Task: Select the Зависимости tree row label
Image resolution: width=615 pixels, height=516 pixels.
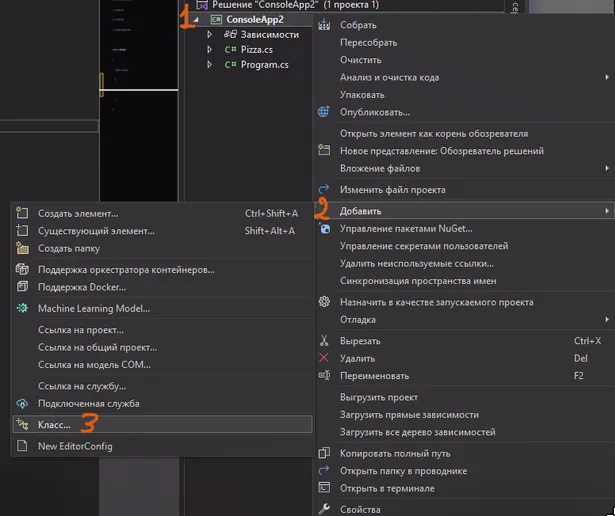Action: 269,35
